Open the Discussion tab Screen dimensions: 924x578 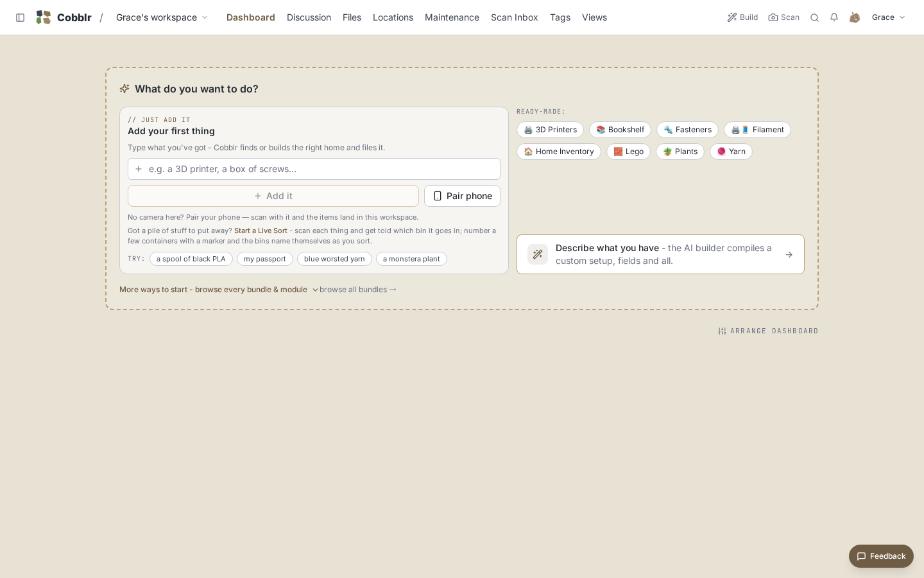(x=309, y=17)
